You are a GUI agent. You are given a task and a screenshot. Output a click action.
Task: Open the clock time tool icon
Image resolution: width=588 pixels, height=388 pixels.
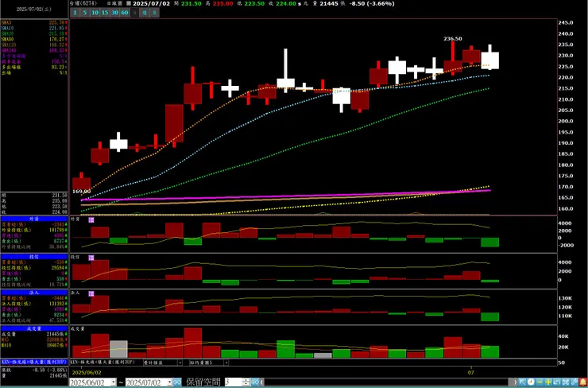click(x=531, y=382)
